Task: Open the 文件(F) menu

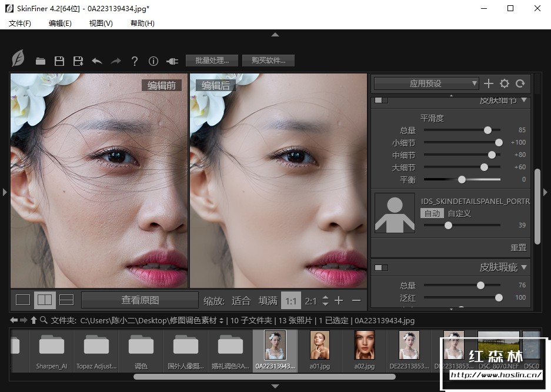Action: [x=20, y=23]
